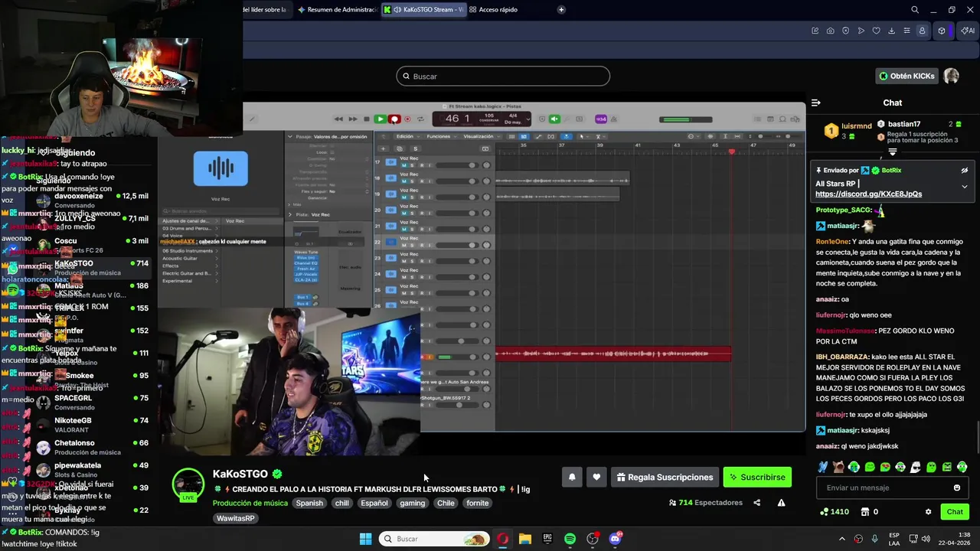Open the LCD display mode dropdown arrow
This screenshot has height=551, width=980.
528,119
